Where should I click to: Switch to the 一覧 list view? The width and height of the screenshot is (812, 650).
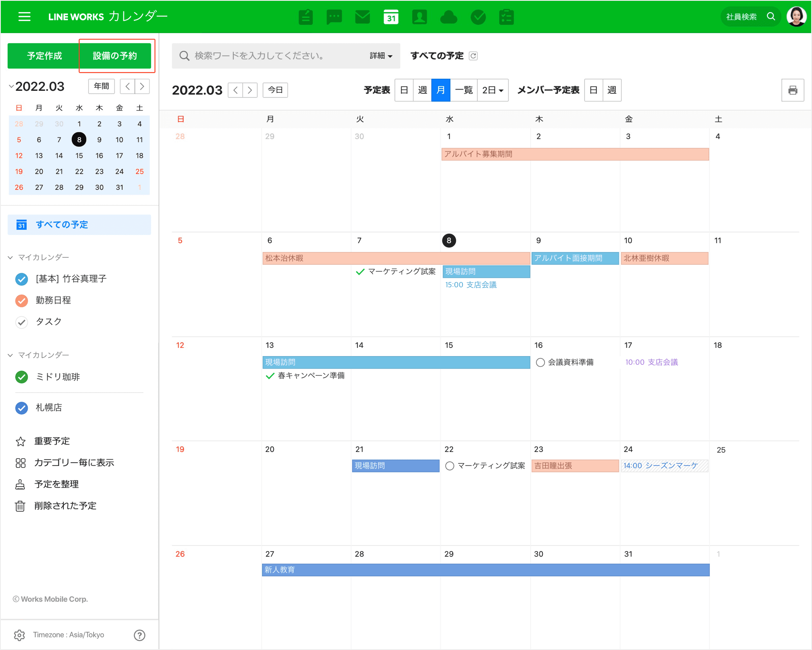(464, 90)
